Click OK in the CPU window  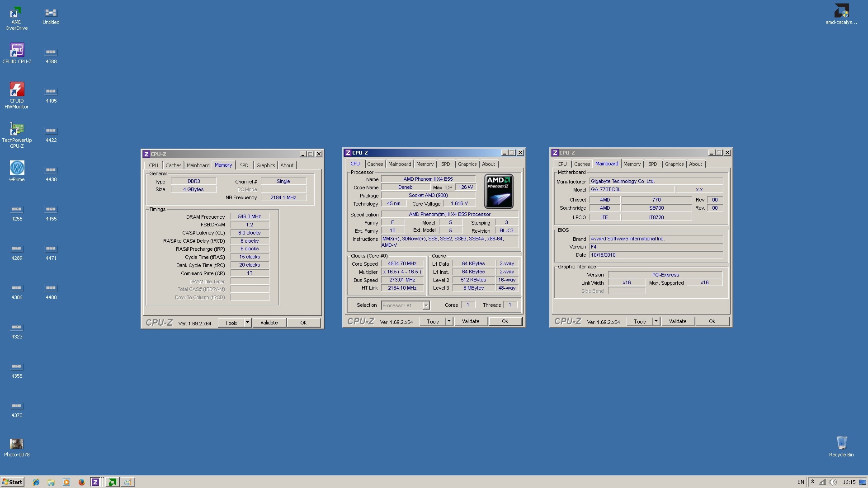click(x=505, y=321)
